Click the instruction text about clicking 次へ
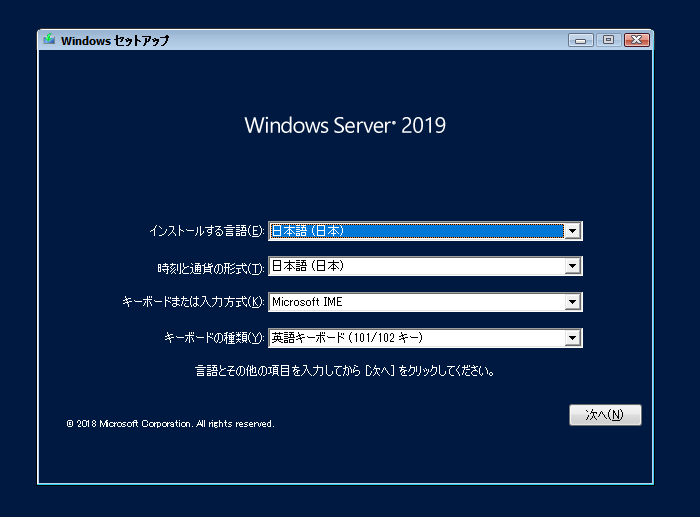The width and height of the screenshot is (700, 517). click(345, 371)
